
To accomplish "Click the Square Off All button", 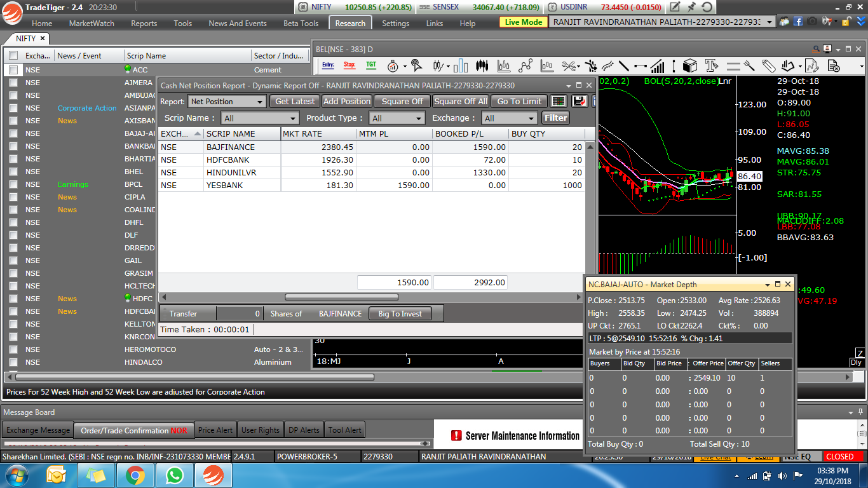I will [461, 101].
